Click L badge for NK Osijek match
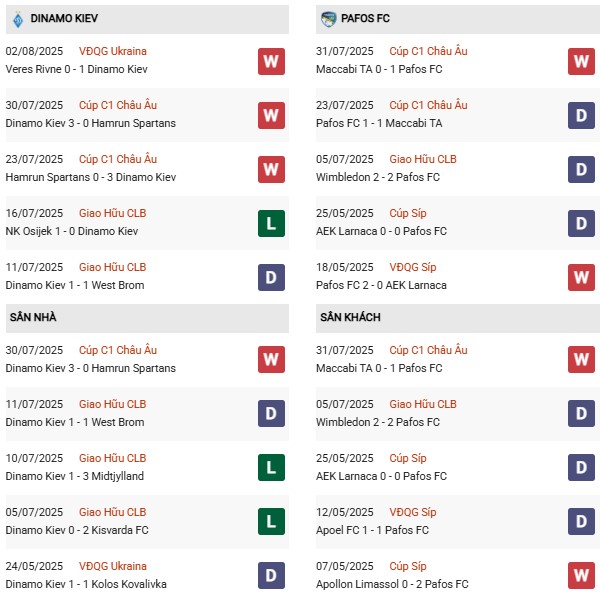This screenshot has height=599, width=600. 271,223
